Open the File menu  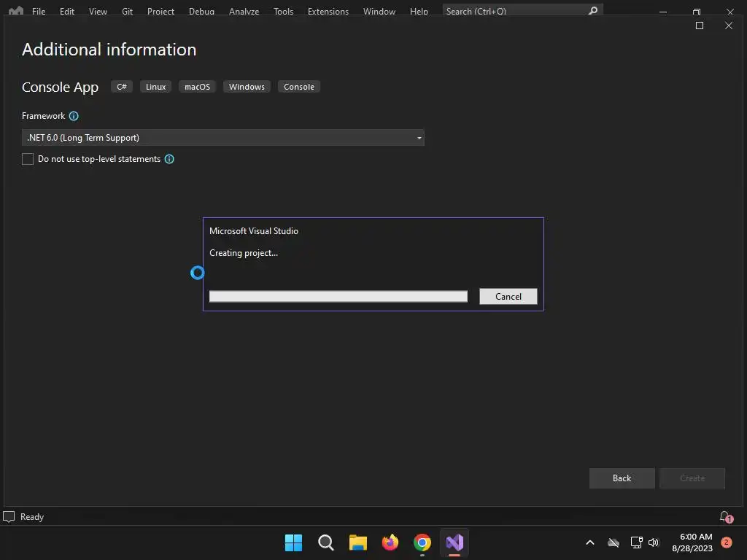(39, 11)
